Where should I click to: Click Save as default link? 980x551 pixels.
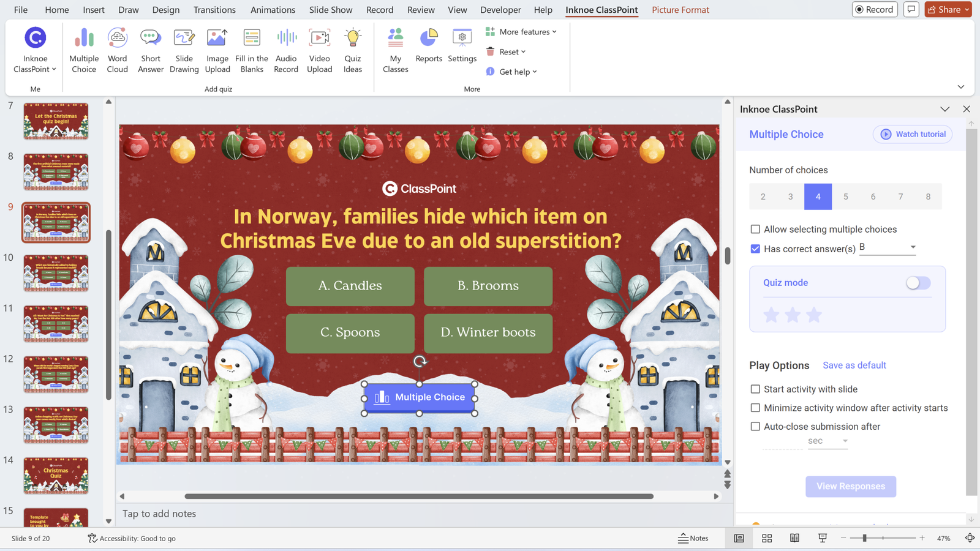[x=854, y=365]
